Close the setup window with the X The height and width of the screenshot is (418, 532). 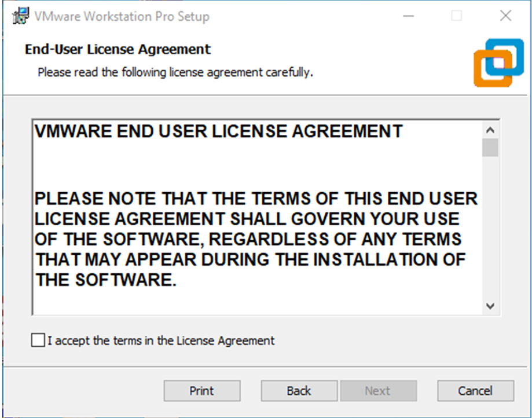505,16
